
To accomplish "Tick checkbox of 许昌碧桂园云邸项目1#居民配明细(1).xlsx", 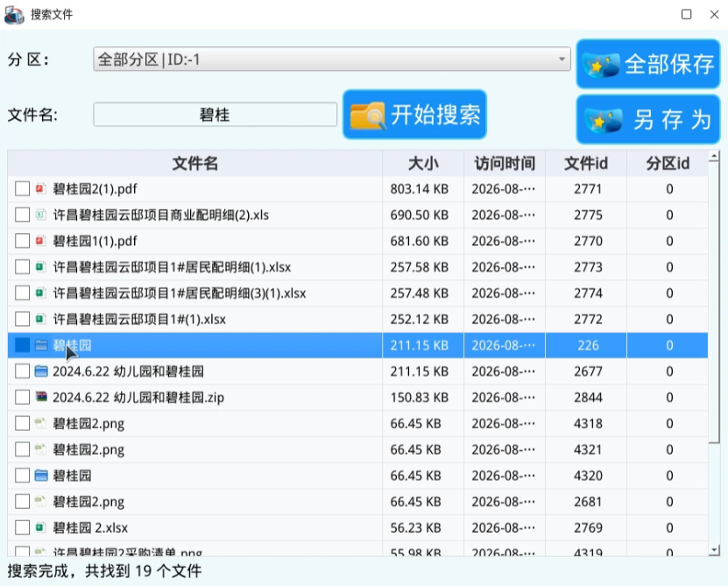I will (x=22, y=266).
